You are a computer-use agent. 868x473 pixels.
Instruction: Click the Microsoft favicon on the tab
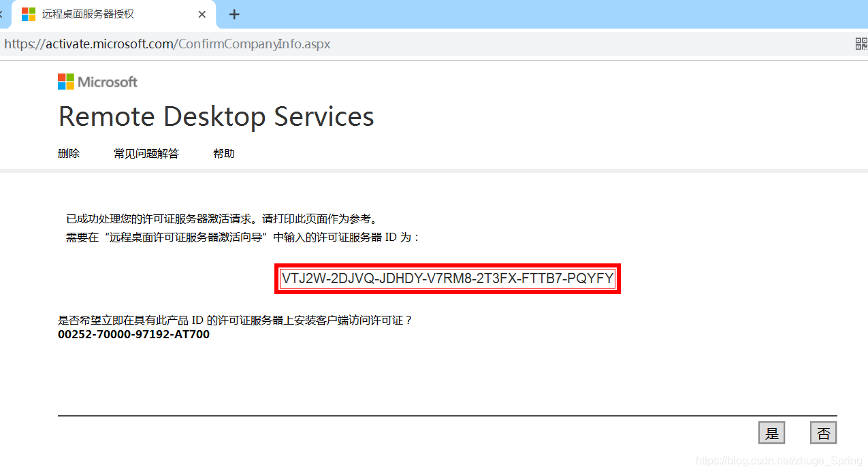tap(29, 14)
